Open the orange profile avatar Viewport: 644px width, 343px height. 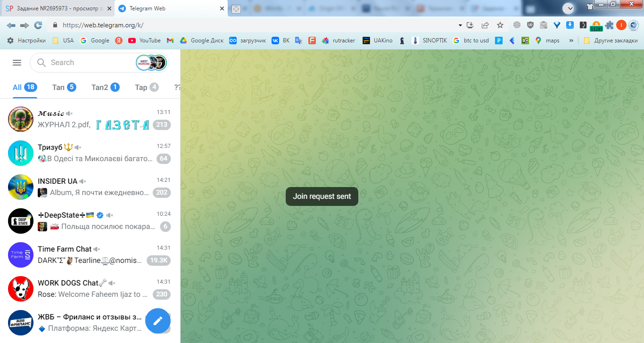click(x=621, y=25)
